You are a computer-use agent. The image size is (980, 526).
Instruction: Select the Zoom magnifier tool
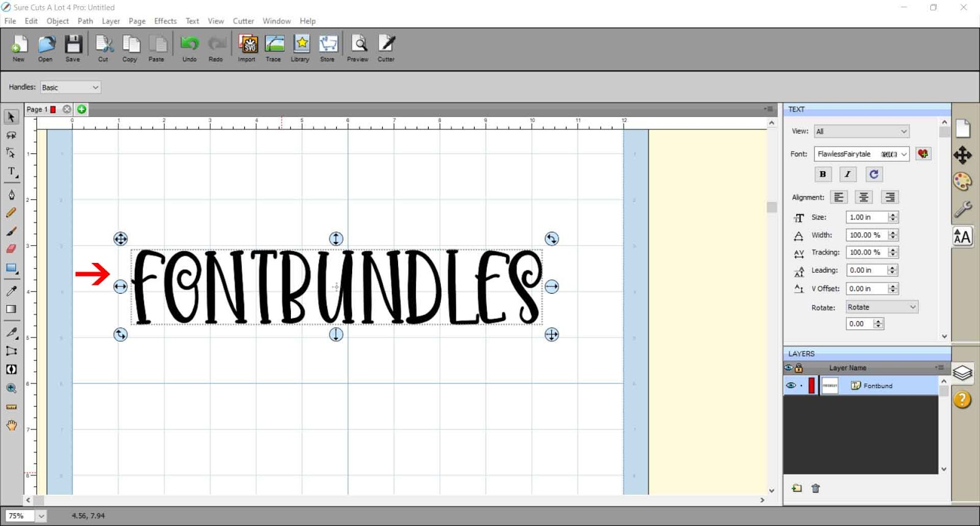tap(11, 388)
